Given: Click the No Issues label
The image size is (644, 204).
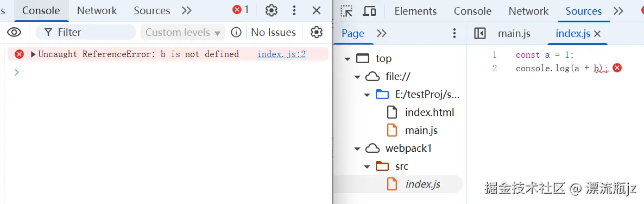Looking at the screenshot, I should pos(274,32).
